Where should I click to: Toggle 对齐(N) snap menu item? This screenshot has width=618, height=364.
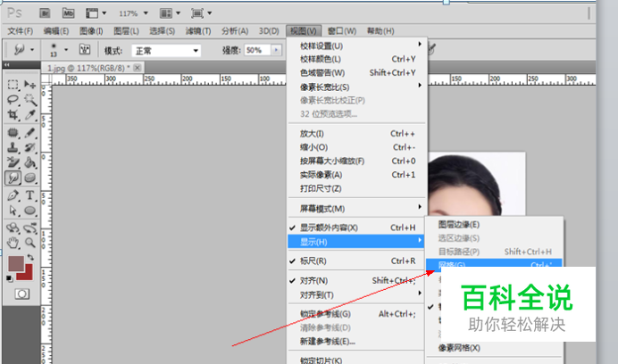point(356,280)
